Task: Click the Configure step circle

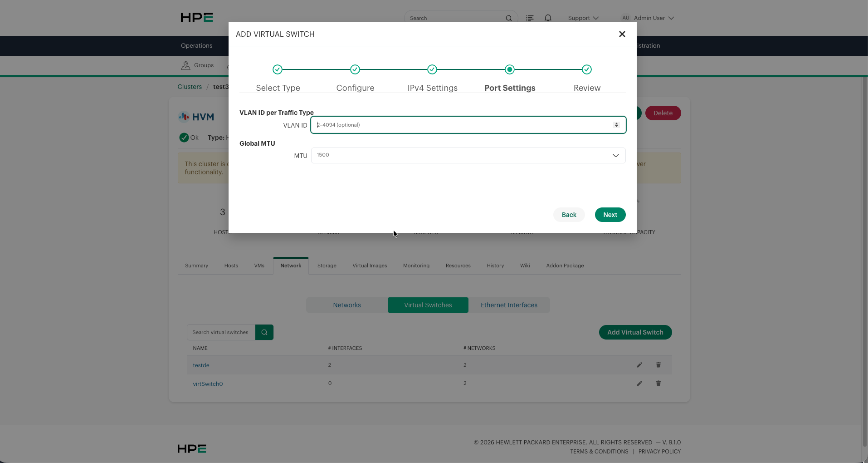Action: (355, 69)
